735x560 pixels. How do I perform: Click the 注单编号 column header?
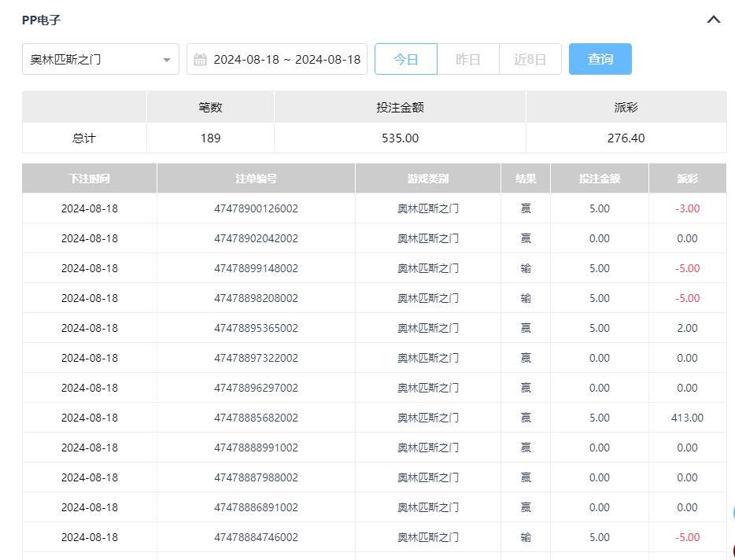pos(256,179)
